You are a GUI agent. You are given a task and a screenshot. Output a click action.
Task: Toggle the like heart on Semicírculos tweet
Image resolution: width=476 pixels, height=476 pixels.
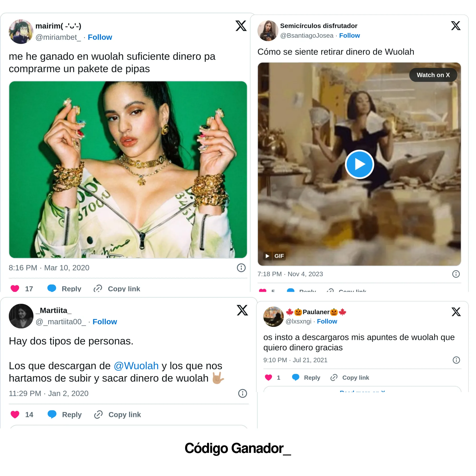click(263, 290)
